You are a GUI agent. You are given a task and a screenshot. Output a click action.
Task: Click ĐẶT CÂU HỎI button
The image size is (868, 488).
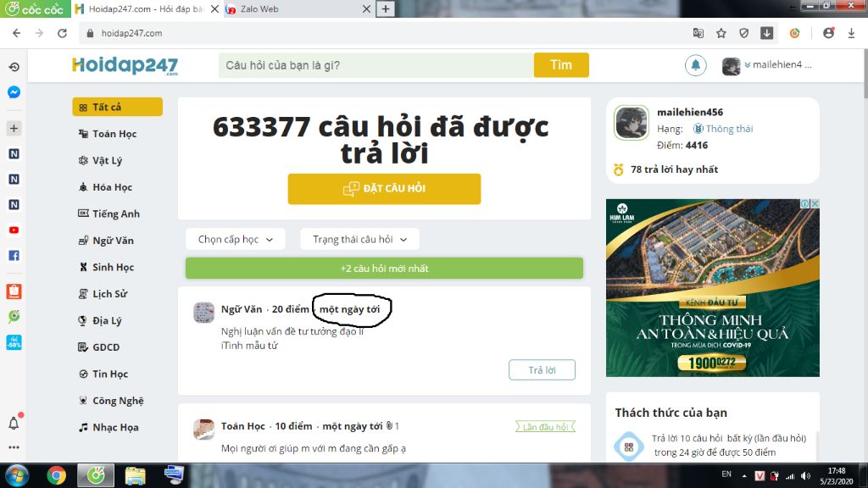tap(384, 189)
